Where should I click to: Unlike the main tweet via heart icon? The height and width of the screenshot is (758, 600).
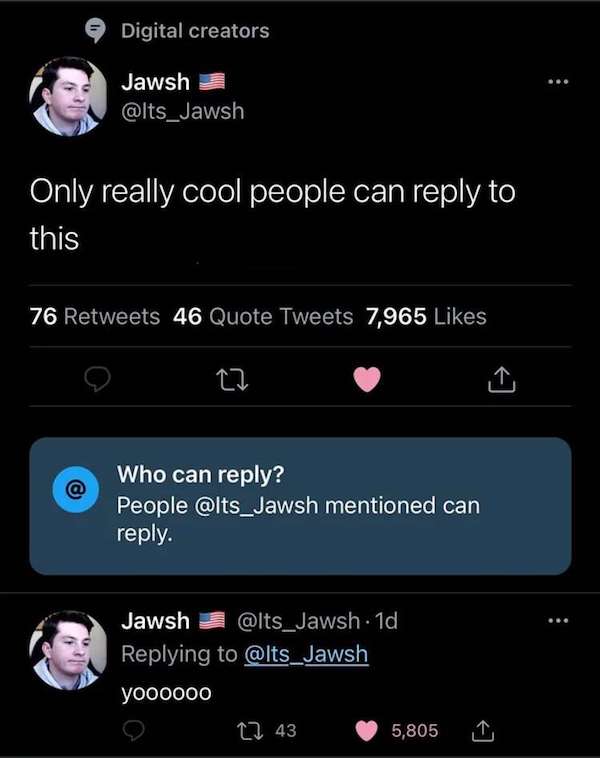(369, 379)
